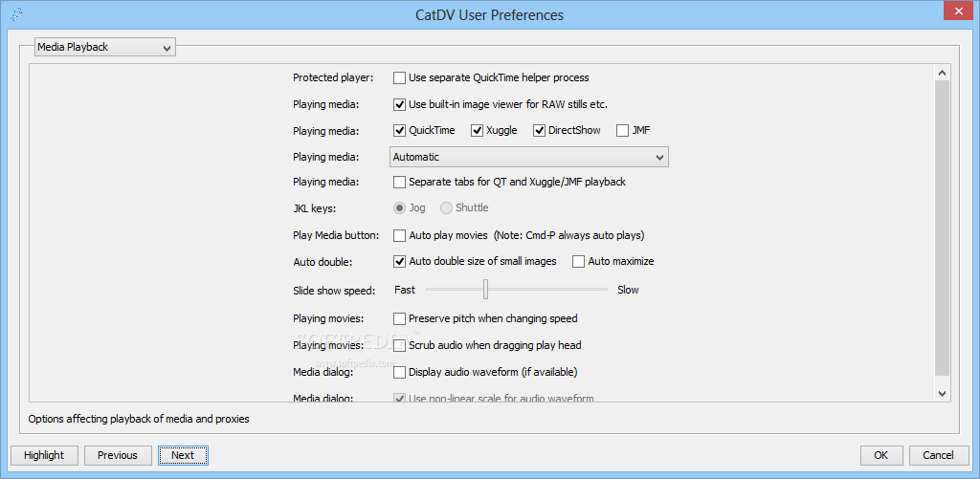Confirm preferences with the OK button
980x479 pixels.
pyautogui.click(x=881, y=455)
